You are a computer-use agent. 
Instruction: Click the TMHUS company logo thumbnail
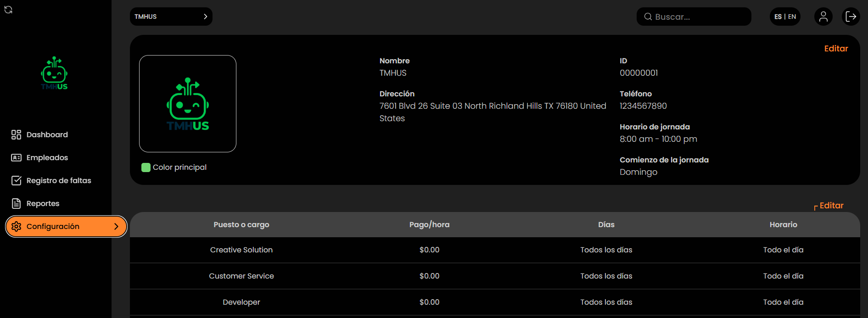pyautogui.click(x=188, y=104)
